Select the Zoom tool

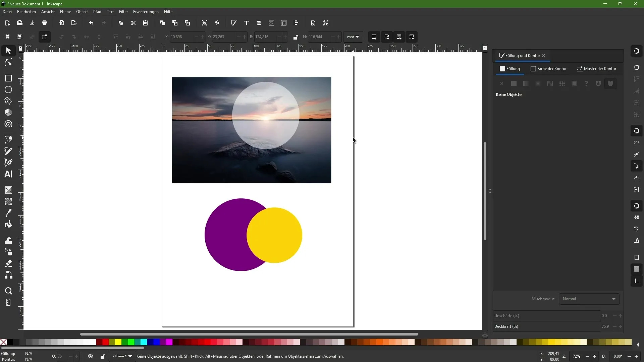point(8,290)
